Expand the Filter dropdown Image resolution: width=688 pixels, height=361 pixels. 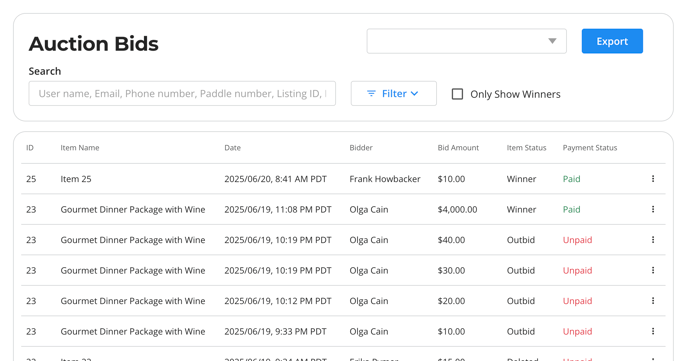394,93
